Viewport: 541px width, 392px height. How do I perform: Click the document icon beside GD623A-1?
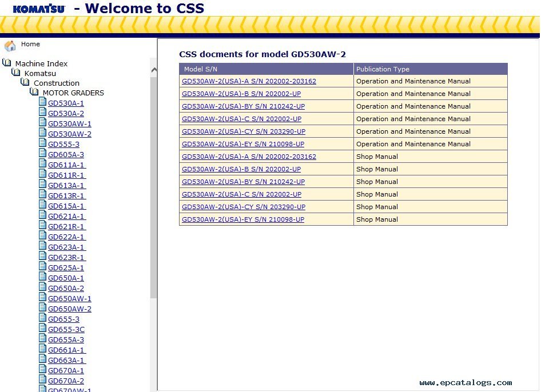coord(42,246)
